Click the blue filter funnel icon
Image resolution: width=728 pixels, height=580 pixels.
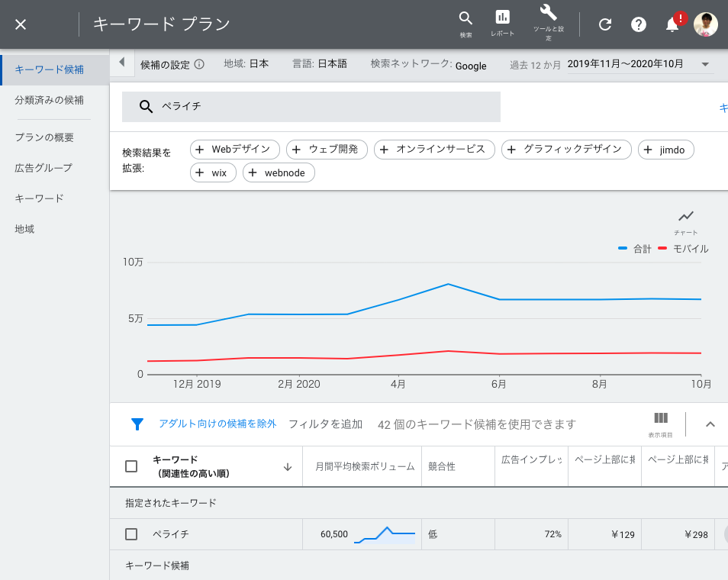[137, 424]
